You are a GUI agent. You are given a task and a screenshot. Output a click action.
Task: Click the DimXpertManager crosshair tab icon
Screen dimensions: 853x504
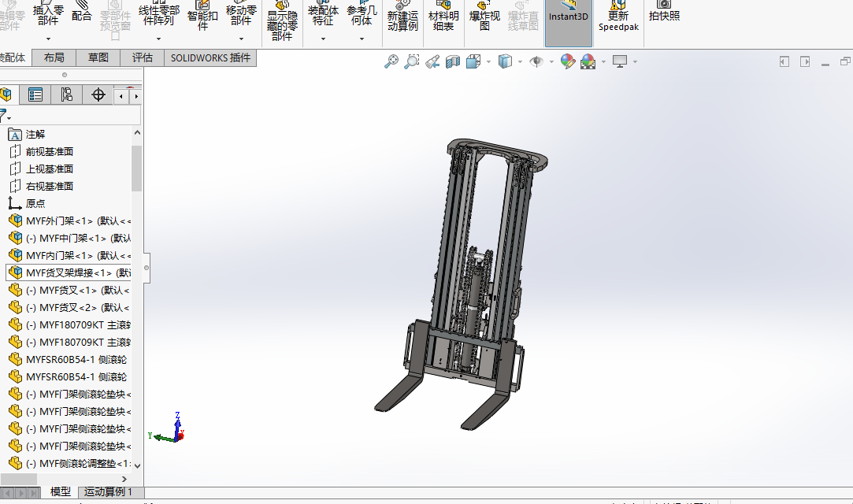[x=98, y=95]
